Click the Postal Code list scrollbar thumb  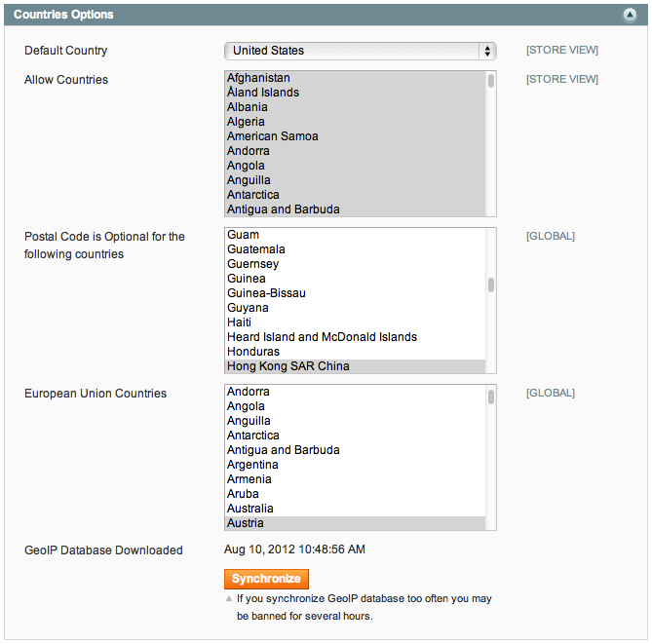point(491,284)
